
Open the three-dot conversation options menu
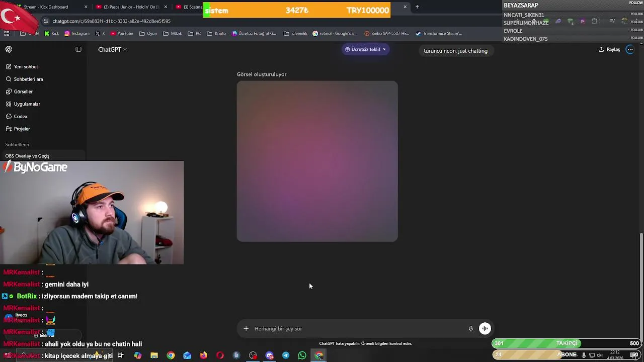tap(630, 49)
